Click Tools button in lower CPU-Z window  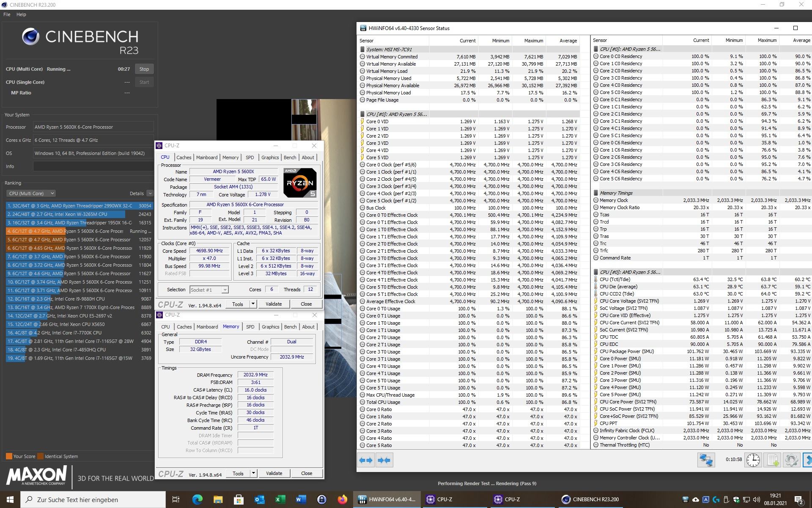click(238, 473)
